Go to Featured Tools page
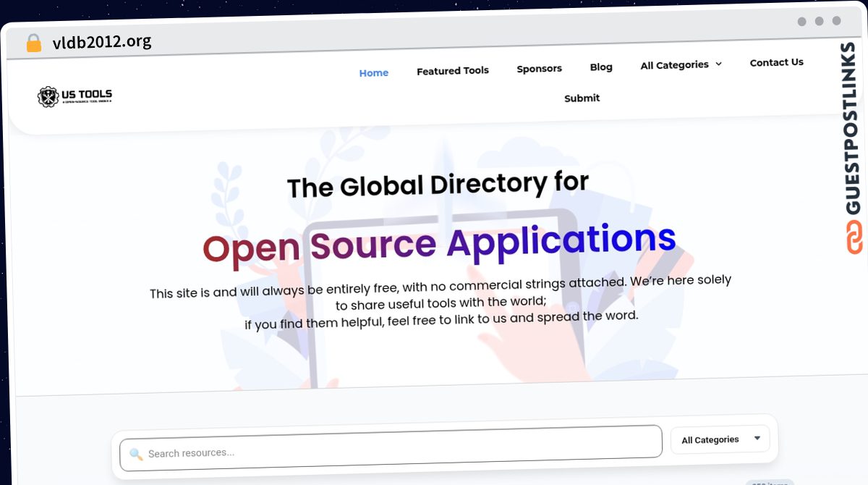This screenshot has height=485, width=868. [453, 71]
